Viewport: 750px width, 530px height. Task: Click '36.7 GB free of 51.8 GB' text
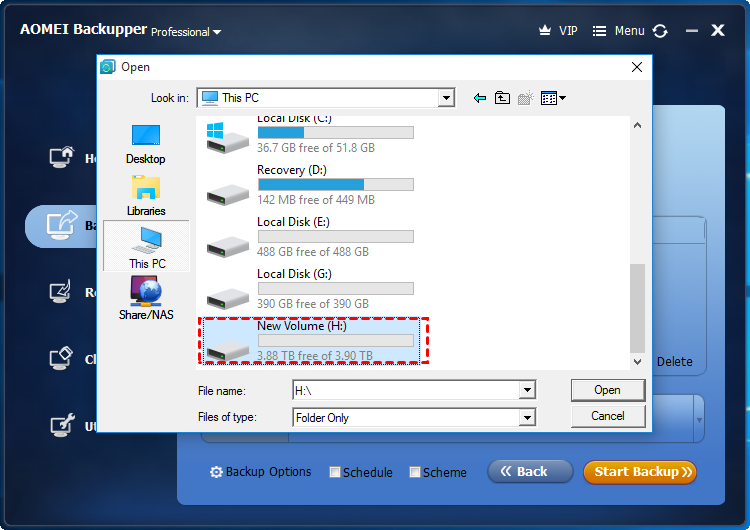coord(316,148)
